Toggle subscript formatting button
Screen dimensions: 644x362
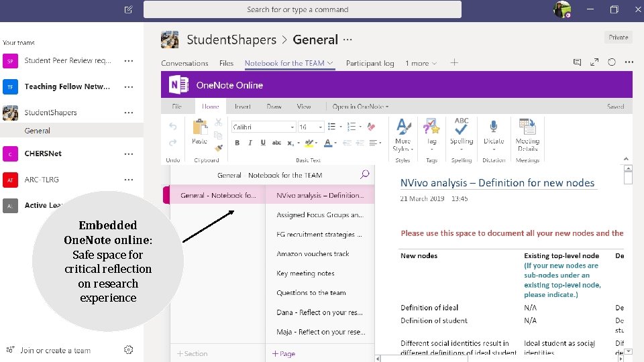click(x=290, y=143)
